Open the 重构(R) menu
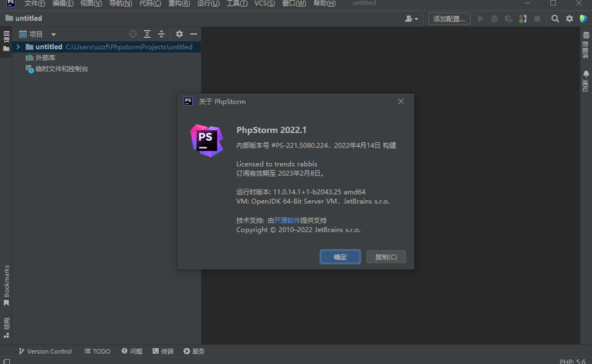This screenshot has width=592, height=364. 179,4
